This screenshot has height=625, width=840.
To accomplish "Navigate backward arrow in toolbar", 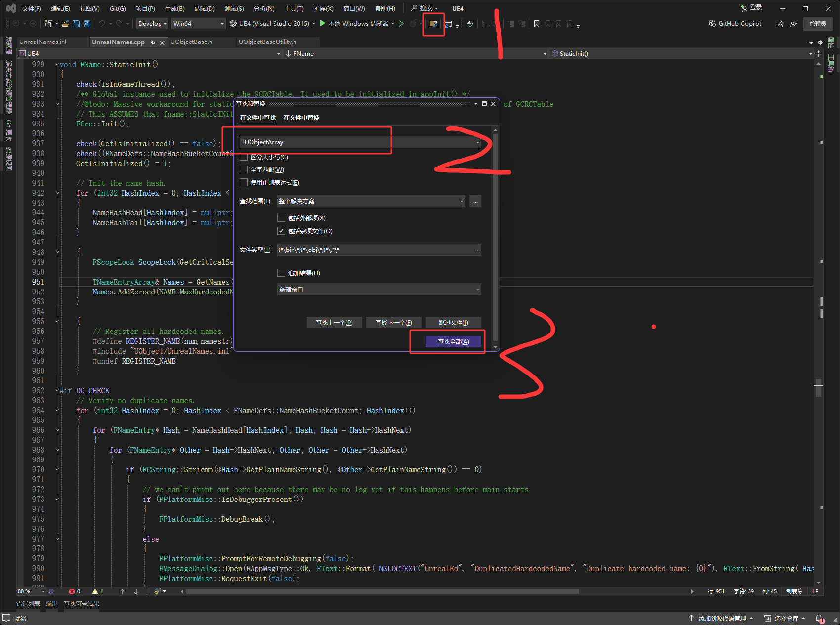I will 16,23.
